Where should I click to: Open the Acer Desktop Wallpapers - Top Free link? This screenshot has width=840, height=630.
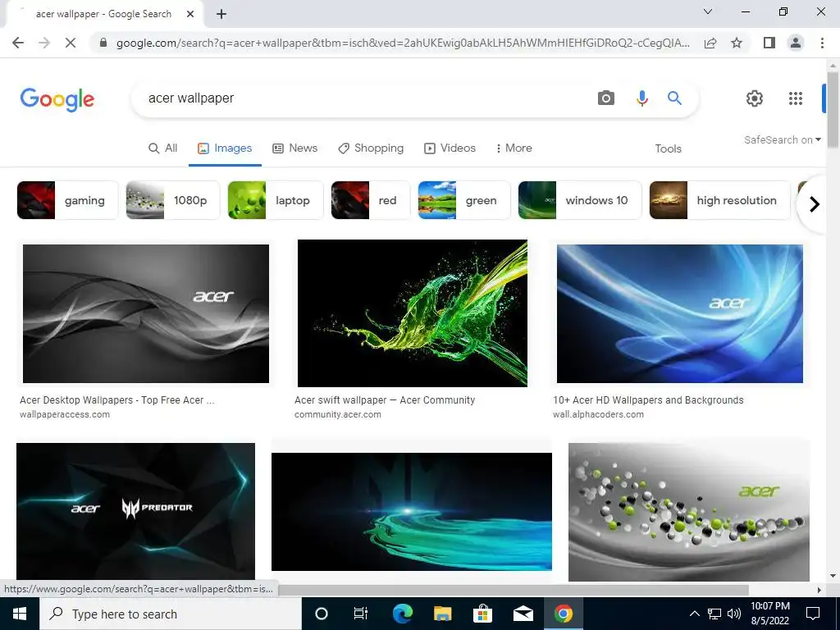(117, 400)
